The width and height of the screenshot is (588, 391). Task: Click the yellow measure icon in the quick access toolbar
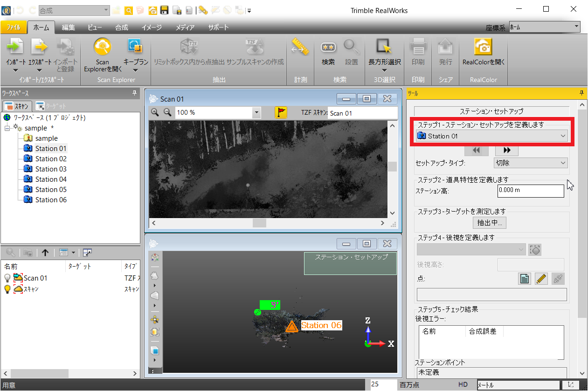[203, 10]
